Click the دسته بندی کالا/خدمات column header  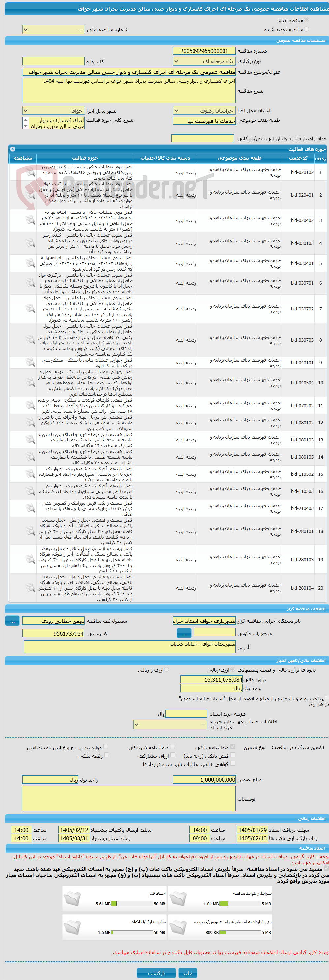point(165,158)
